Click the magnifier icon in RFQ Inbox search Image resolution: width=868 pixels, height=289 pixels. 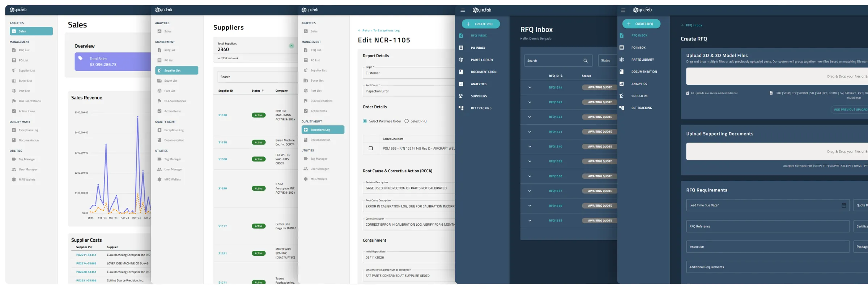click(585, 61)
